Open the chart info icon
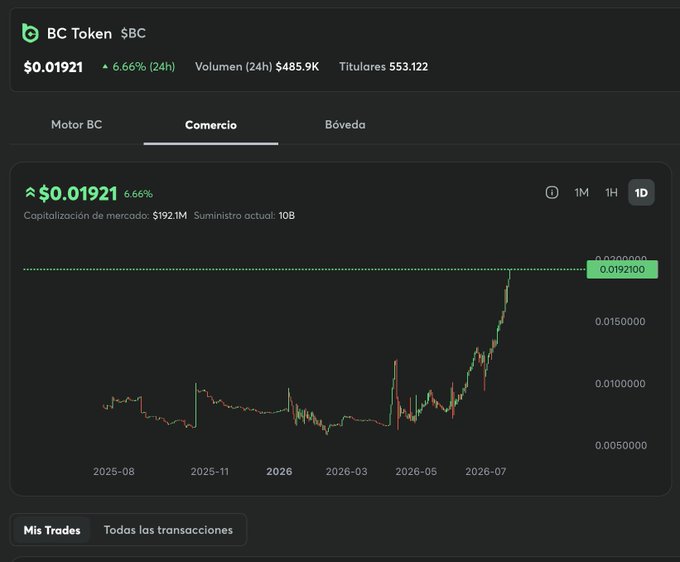This screenshot has width=680, height=562. (x=552, y=192)
